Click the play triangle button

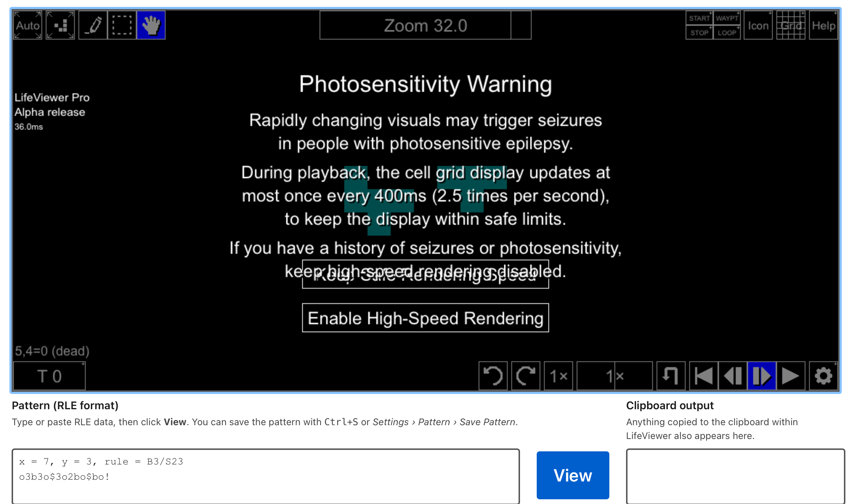pyautogui.click(x=791, y=376)
